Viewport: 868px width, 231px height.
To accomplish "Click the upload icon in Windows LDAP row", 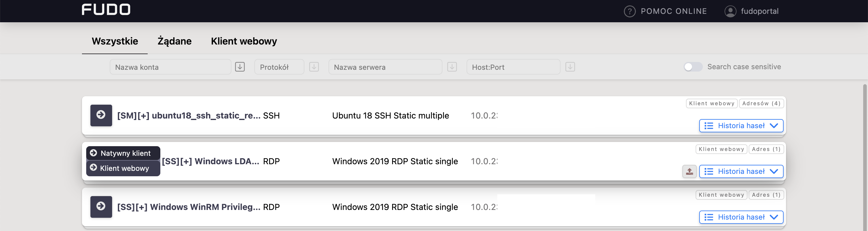I will 689,171.
